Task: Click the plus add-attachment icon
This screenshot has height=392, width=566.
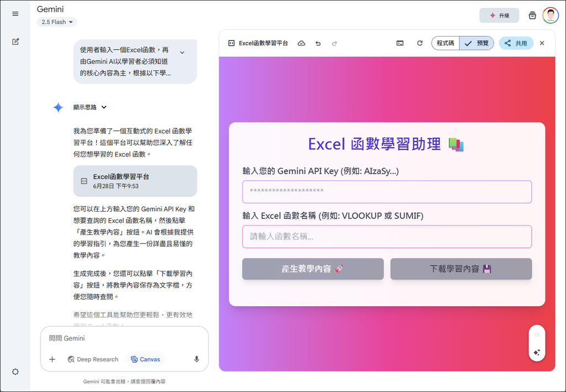Action: point(53,359)
